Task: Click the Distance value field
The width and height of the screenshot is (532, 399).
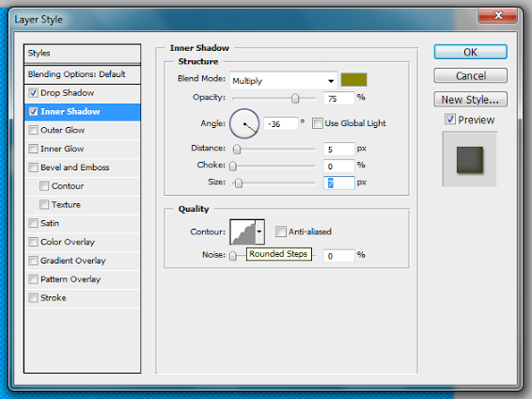Action: click(x=339, y=149)
